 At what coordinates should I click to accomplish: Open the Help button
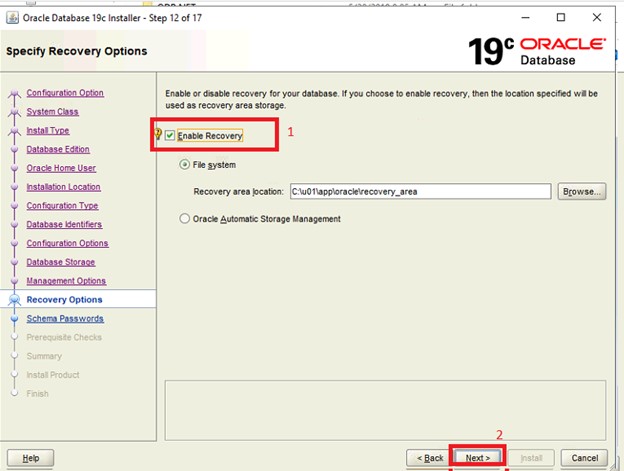tap(31, 457)
